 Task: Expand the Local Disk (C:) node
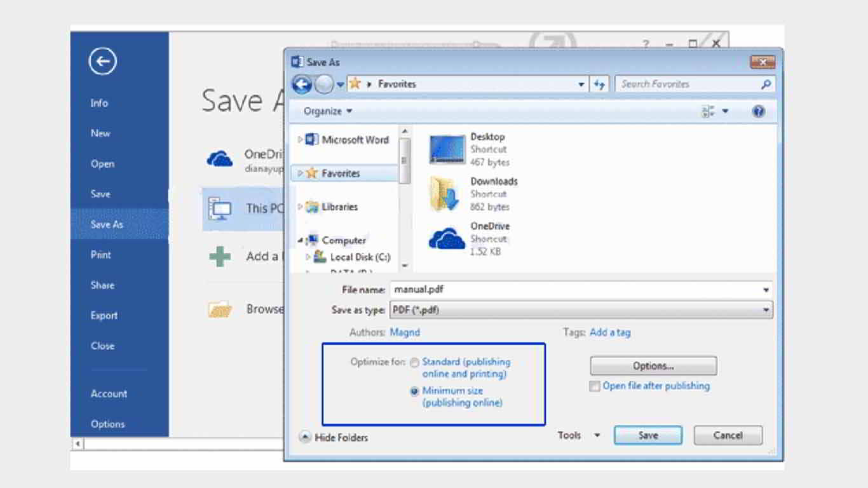coord(308,257)
